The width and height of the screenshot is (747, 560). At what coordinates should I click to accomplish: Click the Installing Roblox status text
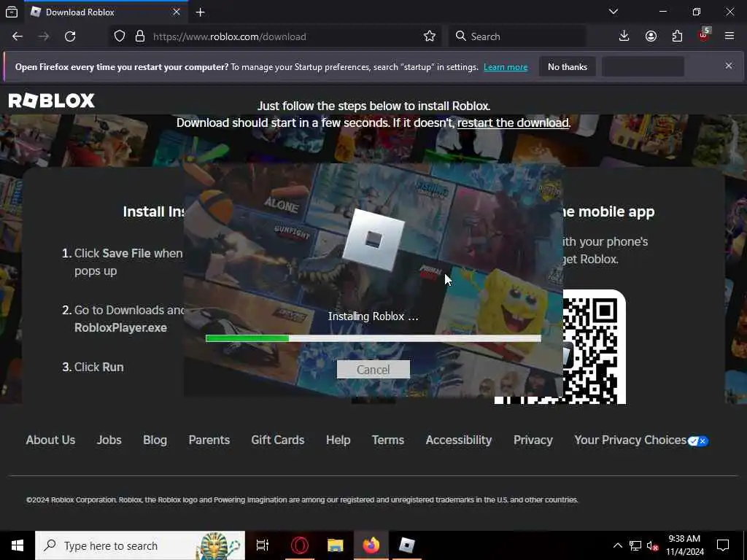(x=373, y=316)
